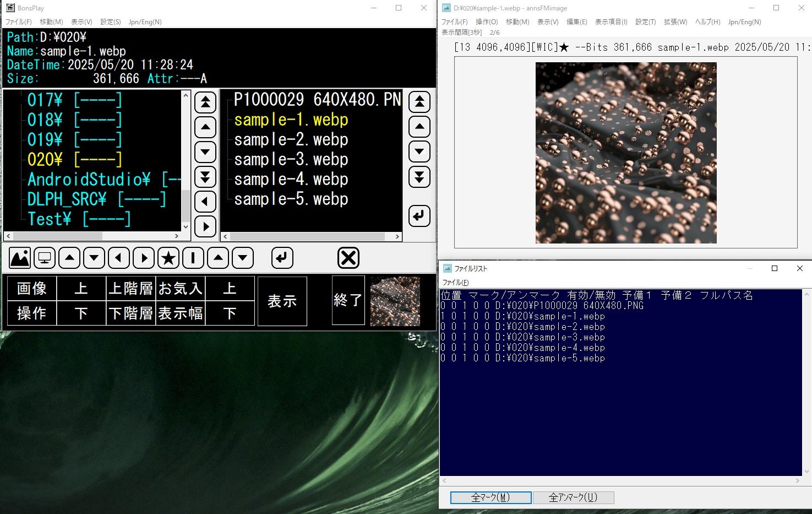Click the monitor display icon in BonsPlay toolbar
This screenshot has height=514, width=812.
pyautogui.click(x=45, y=258)
